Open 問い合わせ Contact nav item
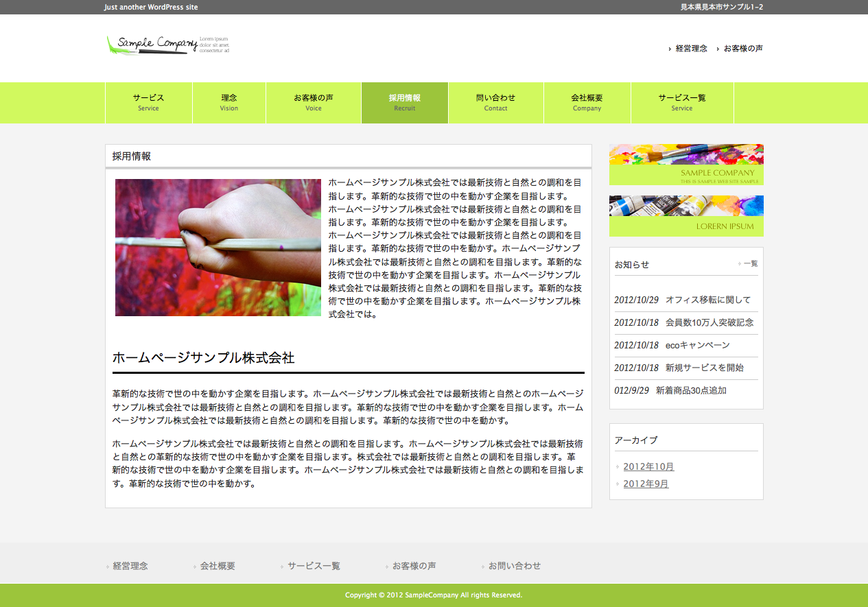 click(x=496, y=103)
